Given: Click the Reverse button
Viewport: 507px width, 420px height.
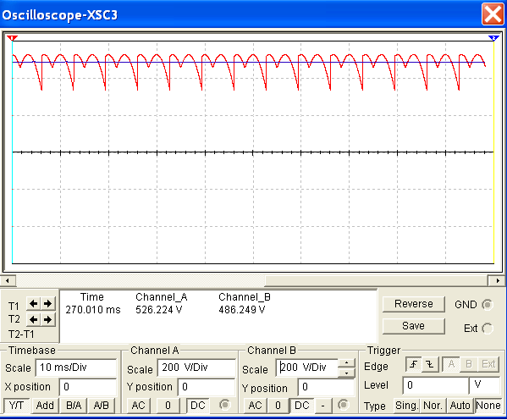Looking at the screenshot, I should (x=414, y=304).
